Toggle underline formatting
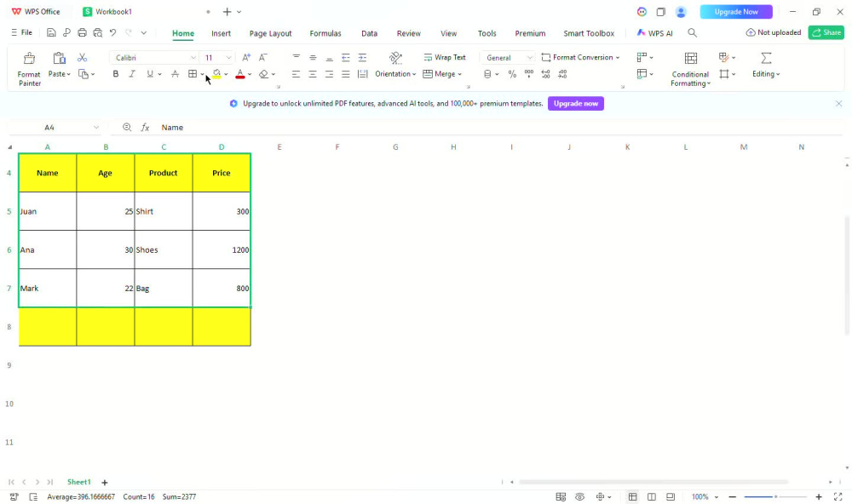Image resolution: width=852 pixels, height=504 pixels. coord(150,74)
